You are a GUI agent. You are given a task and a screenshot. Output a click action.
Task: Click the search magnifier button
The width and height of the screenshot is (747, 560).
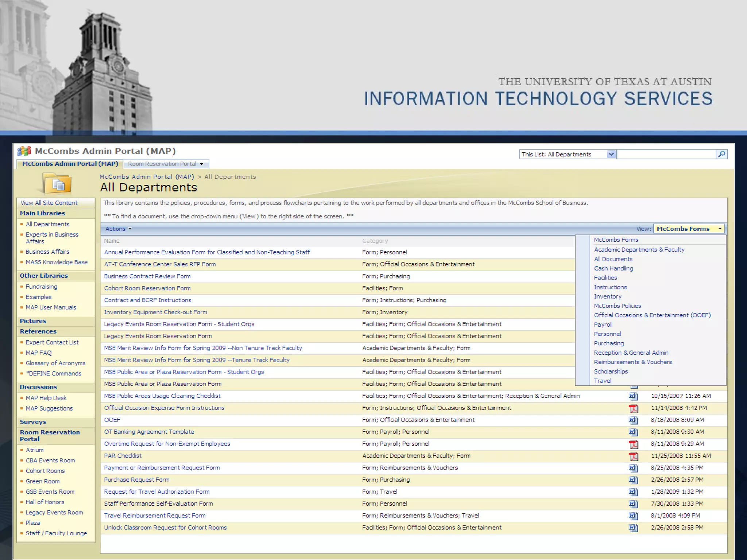coord(721,154)
